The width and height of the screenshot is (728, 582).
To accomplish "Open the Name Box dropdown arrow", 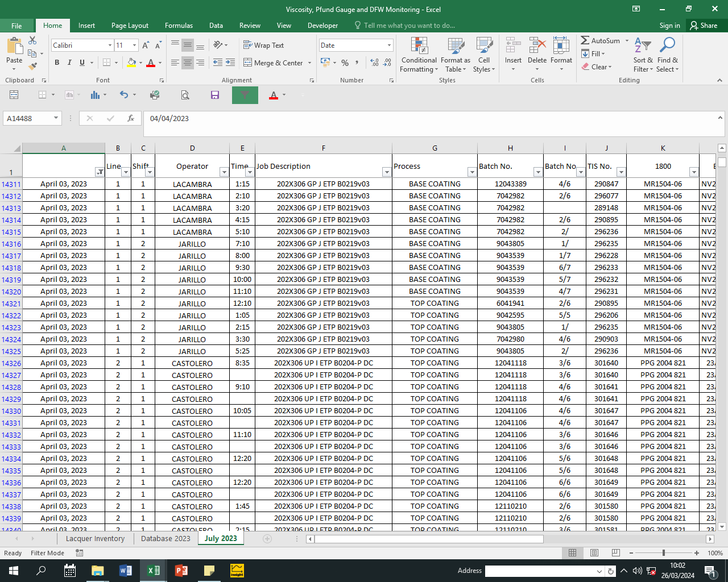I will tap(56, 118).
